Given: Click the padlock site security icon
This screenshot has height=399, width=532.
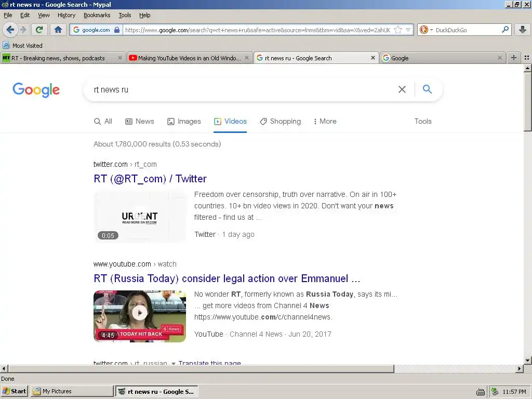Looking at the screenshot, I should (x=117, y=30).
